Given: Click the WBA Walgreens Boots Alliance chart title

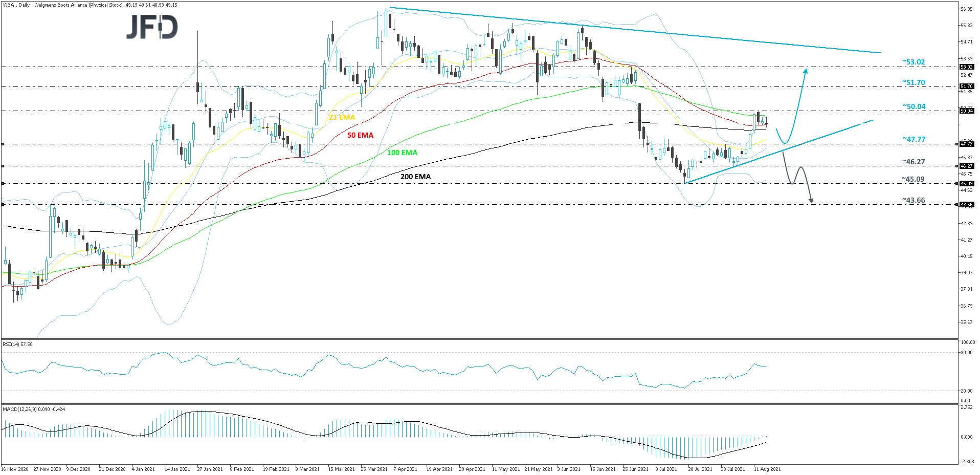Looking at the screenshot, I should (x=90, y=5).
